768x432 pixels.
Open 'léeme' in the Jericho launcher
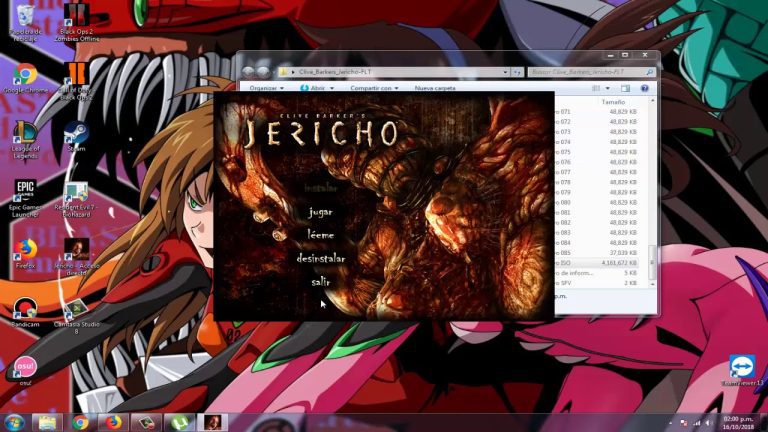click(321, 235)
